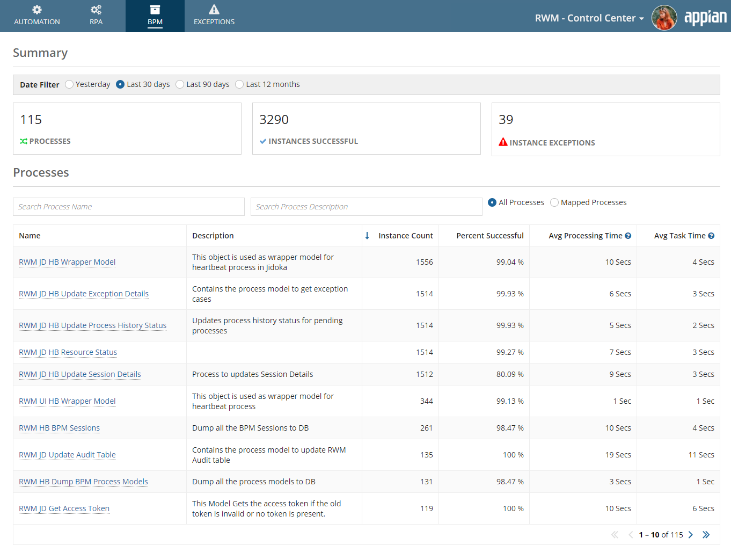Click the user profile avatar
731x560 pixels.
(x=664, y=18)
